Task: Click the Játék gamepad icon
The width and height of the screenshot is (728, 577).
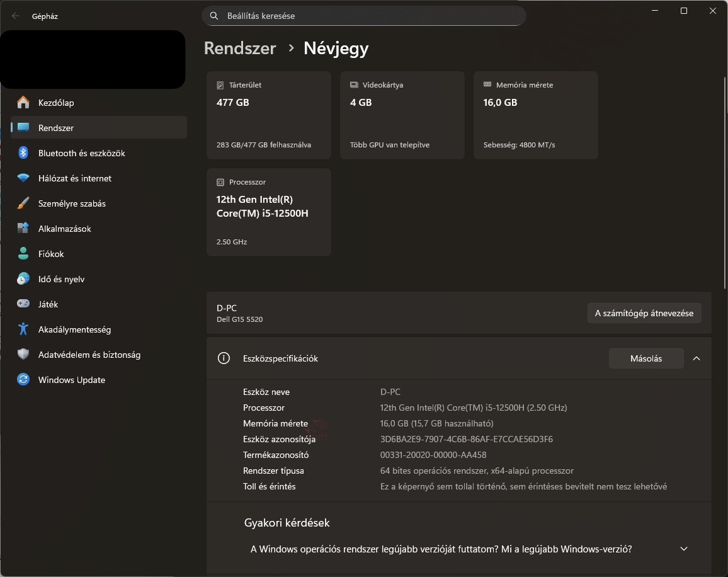Action: [x=23, y=304]
